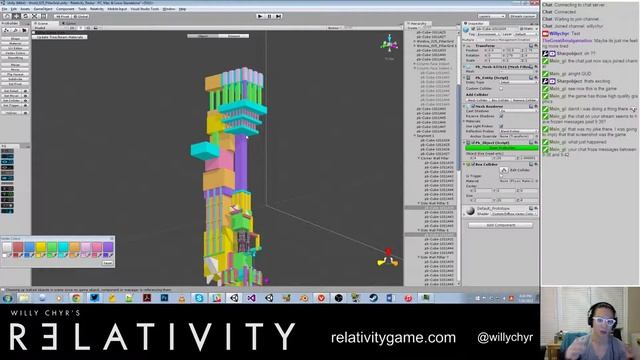This screenshot has width=640, height=360.
Task: Open the GameObject menu
Action: point(43,9)
